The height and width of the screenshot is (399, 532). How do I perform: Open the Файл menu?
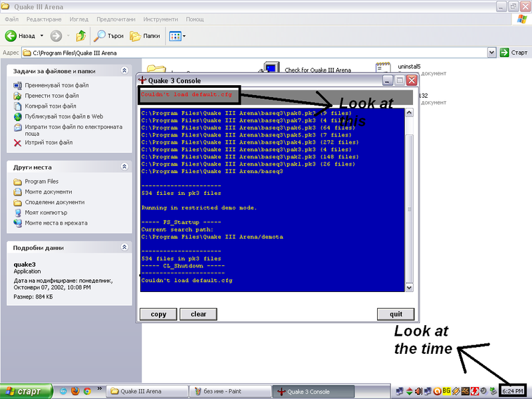pyautogui.click(x=11, y=19)
